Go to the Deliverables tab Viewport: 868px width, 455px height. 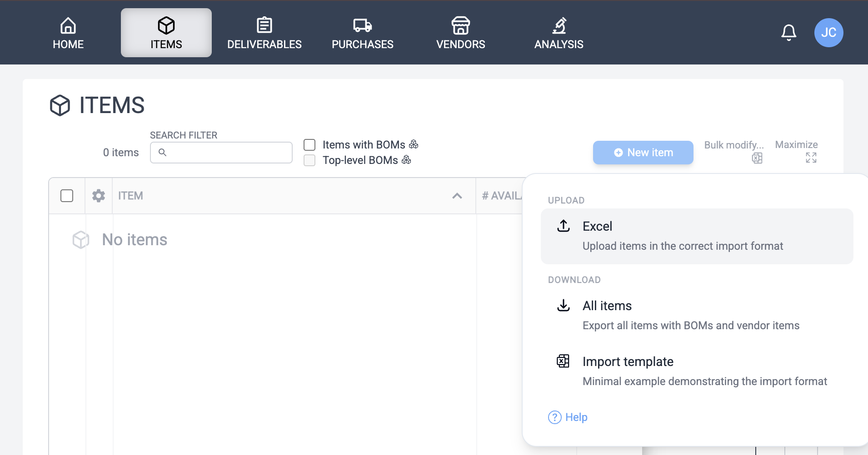pyautogui.click(x=264, y=33)
